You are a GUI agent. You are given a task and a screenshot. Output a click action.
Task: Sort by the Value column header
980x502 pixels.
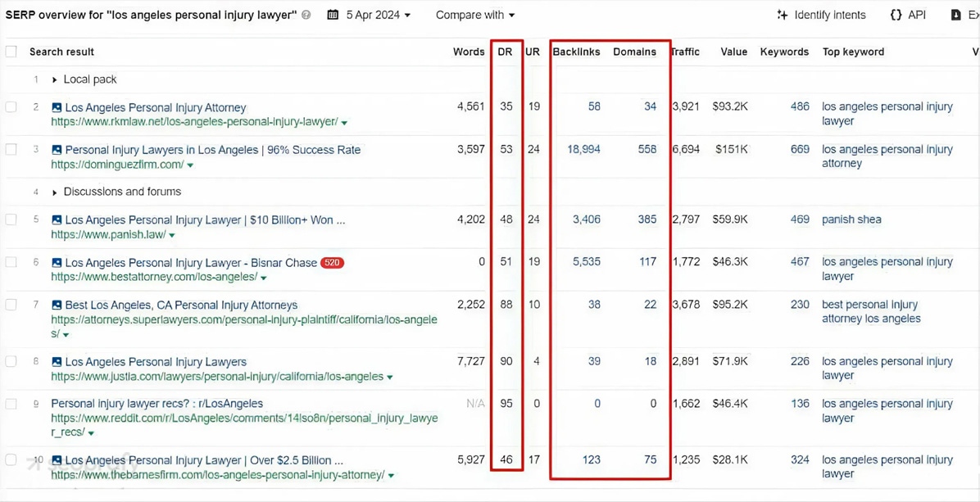pos(733,52)
